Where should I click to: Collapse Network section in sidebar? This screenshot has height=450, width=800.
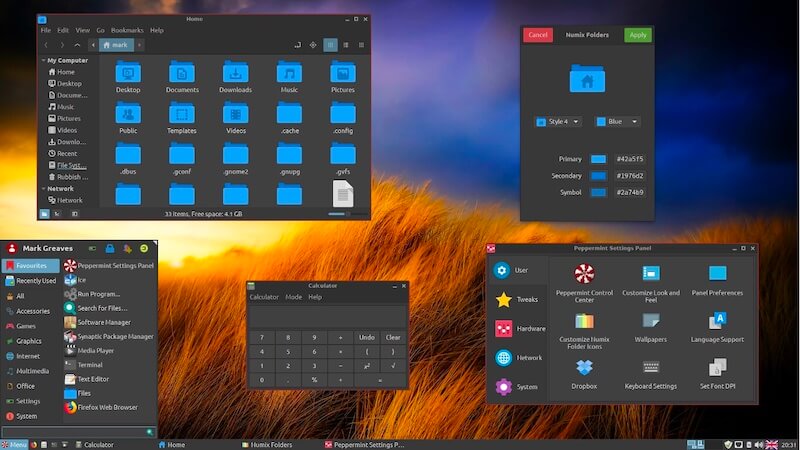44,188
